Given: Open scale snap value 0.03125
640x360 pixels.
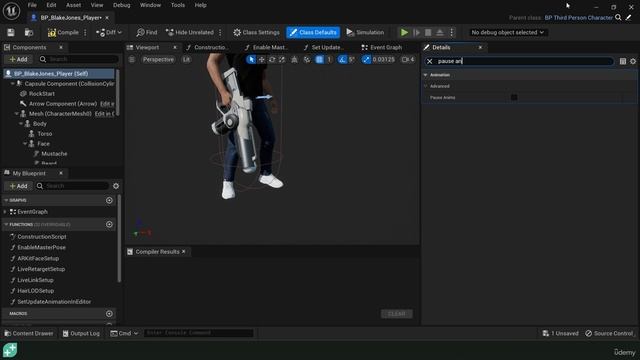Looking at the screenshot, I should click(383, 60).
